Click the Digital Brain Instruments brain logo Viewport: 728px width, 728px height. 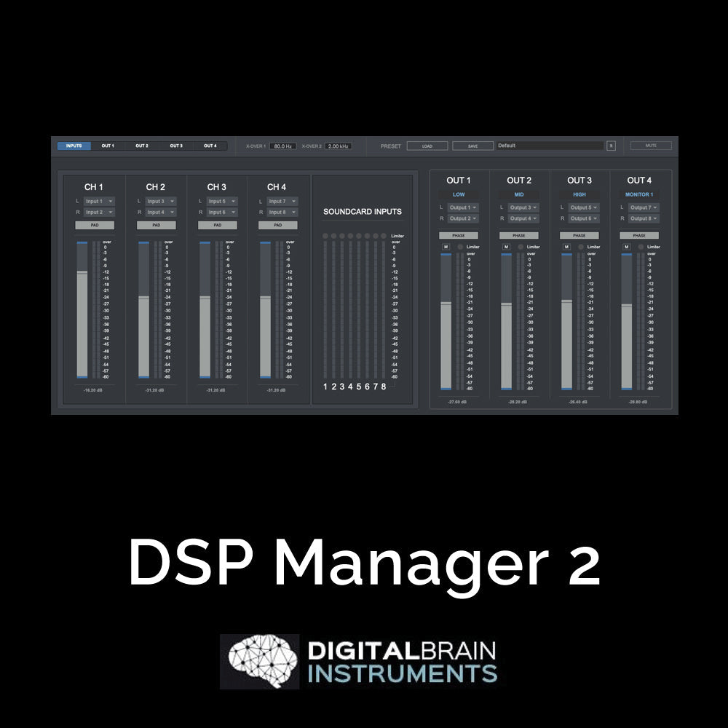tap(260, 661)
